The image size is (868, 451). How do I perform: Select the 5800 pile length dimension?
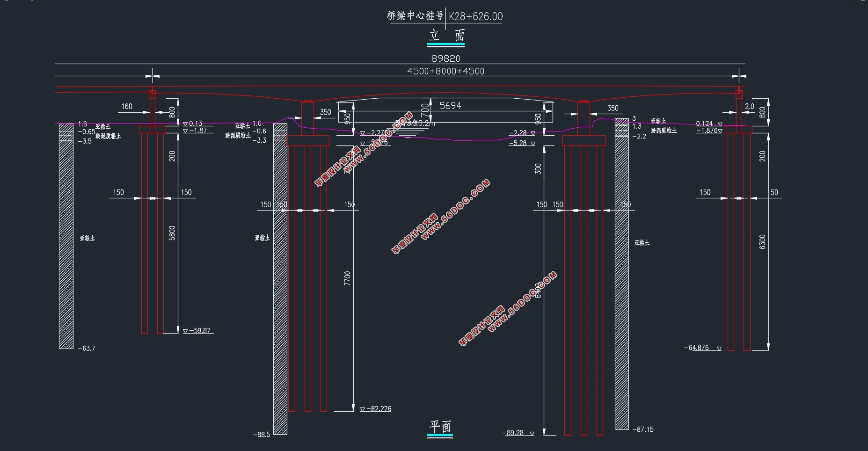(x=172, y=233)
